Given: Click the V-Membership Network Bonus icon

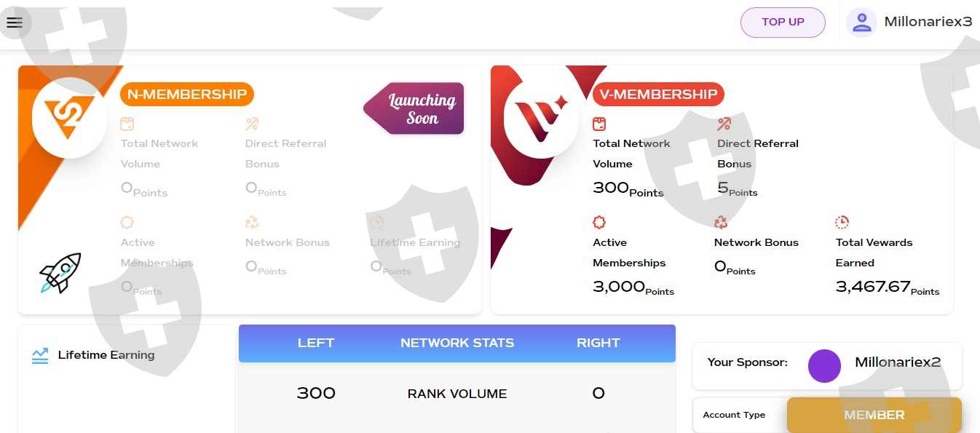Looking at the screenshot, I should tap(721, 222).
